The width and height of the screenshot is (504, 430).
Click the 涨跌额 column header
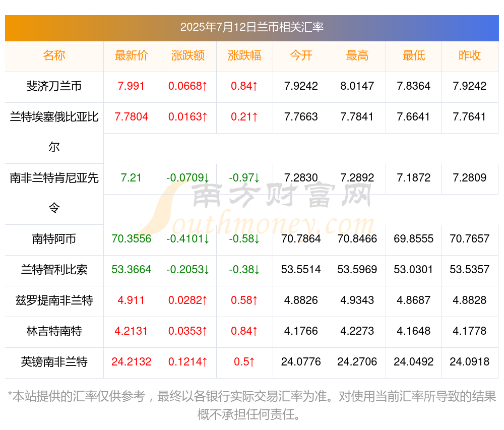tap(187, 55)
